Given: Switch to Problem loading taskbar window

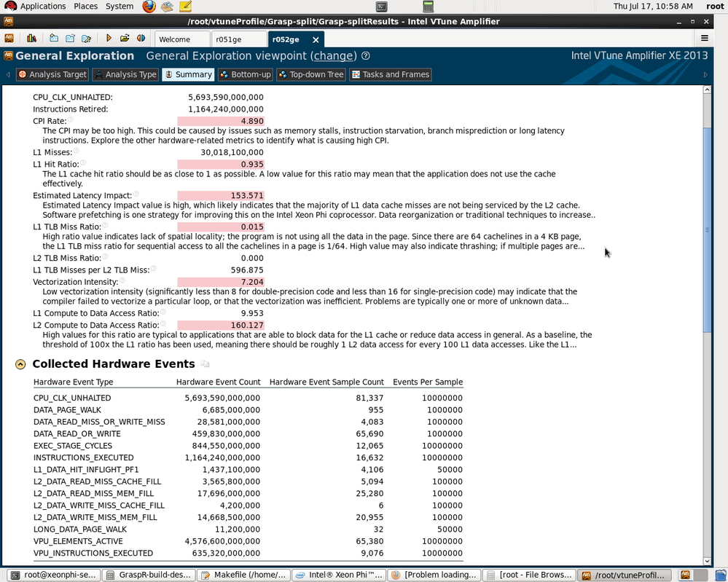Looking at the screenshot, I should pyautogui.click(x=434, y=575).
